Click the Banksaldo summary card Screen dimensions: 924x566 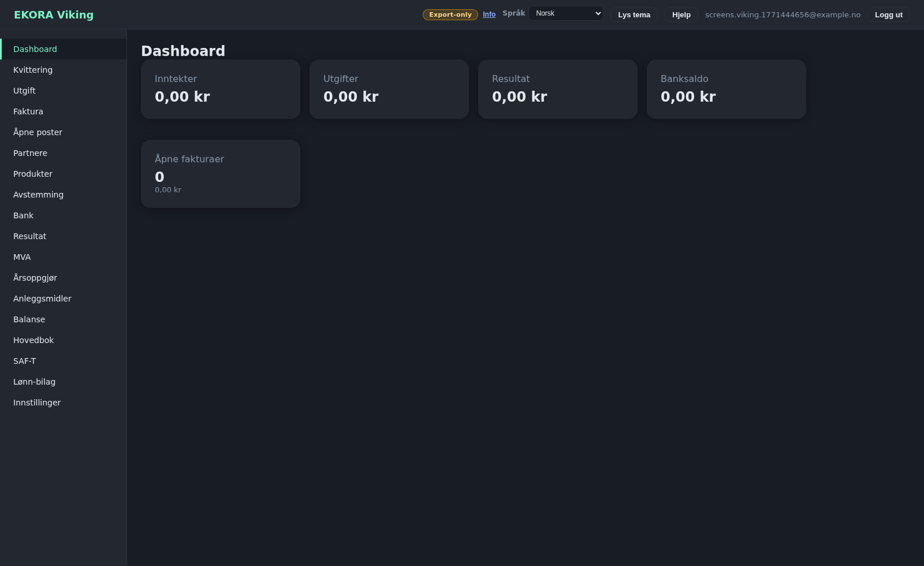pyautogui.click(x=726, y=90)
